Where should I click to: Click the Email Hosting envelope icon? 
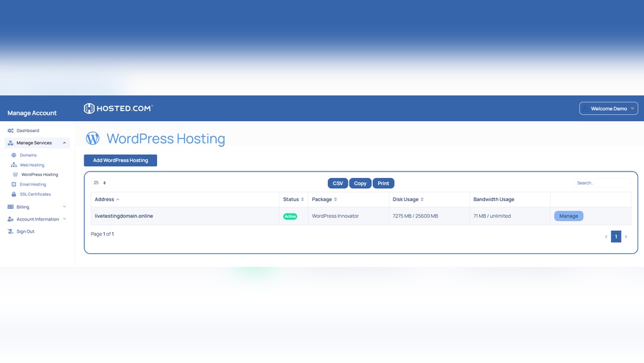[14, 184]
